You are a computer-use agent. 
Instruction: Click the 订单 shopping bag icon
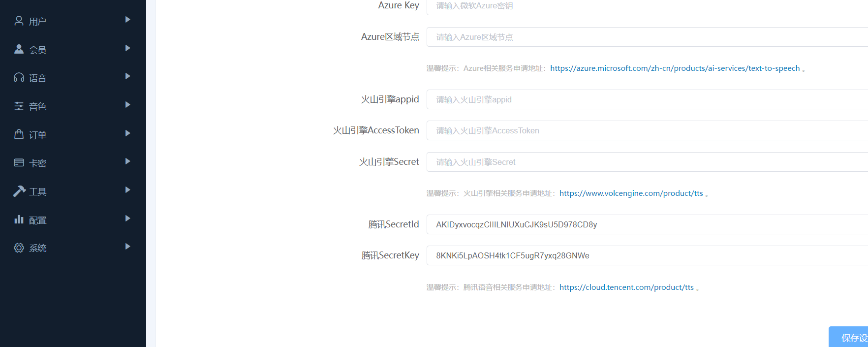coord(19,134)
